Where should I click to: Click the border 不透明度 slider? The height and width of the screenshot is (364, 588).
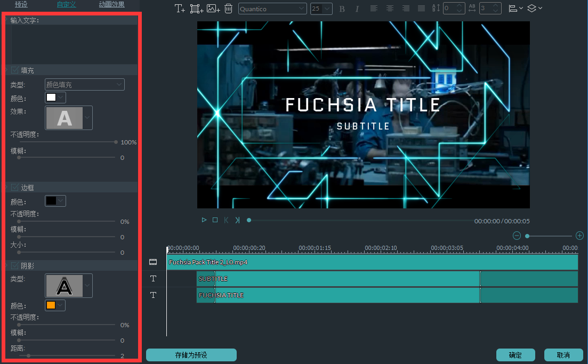[x=67, y=221]
